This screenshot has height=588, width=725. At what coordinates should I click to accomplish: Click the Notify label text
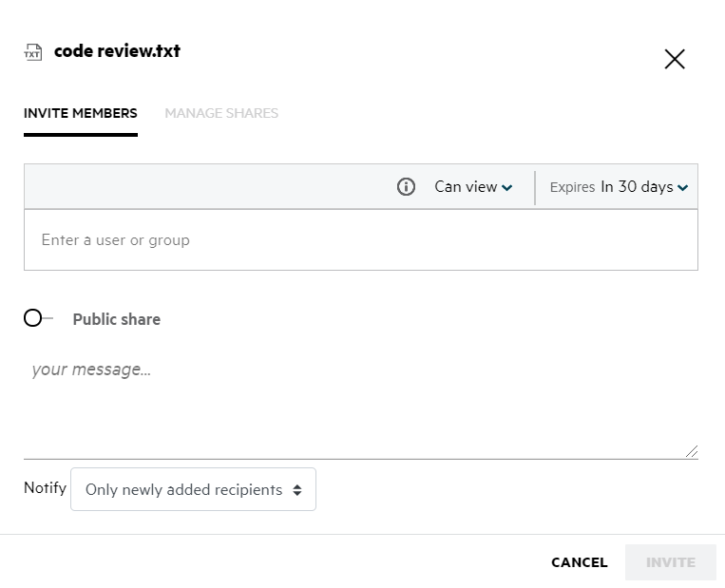coord(45,488)
